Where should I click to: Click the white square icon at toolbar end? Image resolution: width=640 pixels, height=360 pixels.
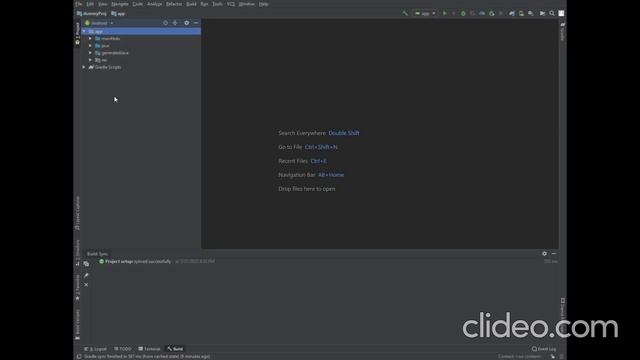pos(561,13)
